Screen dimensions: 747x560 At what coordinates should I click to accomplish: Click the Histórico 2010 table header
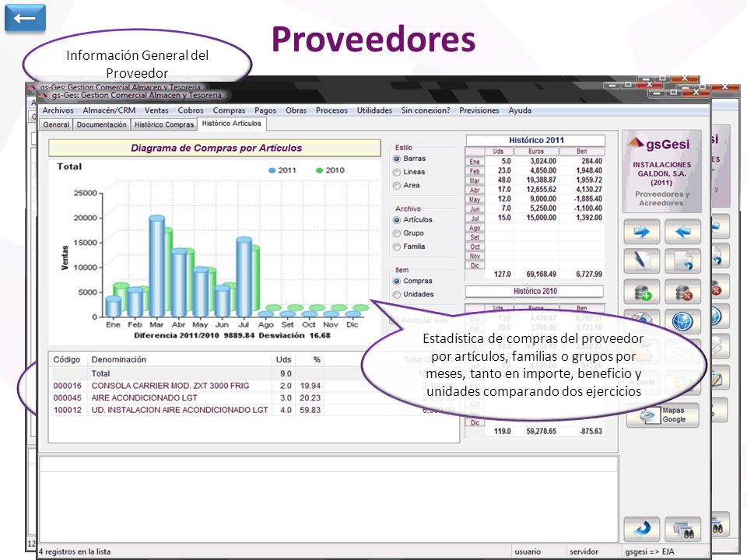click(535, 291)
